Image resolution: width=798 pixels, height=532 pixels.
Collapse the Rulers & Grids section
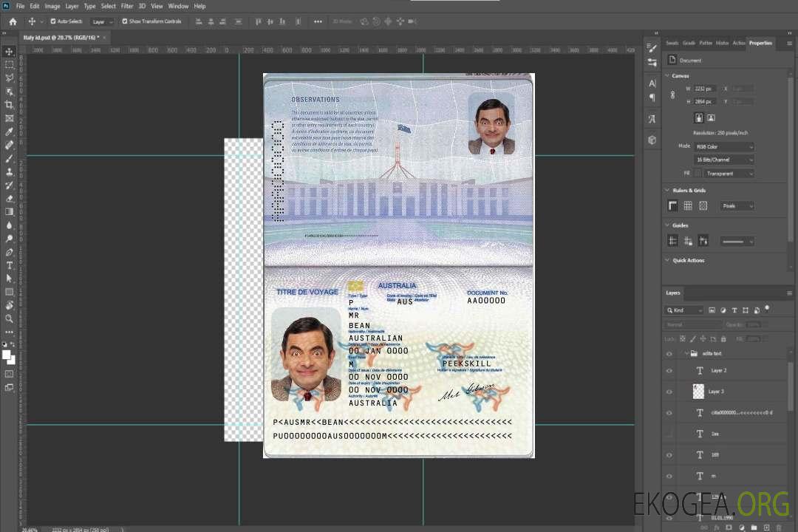coord(667,191)
